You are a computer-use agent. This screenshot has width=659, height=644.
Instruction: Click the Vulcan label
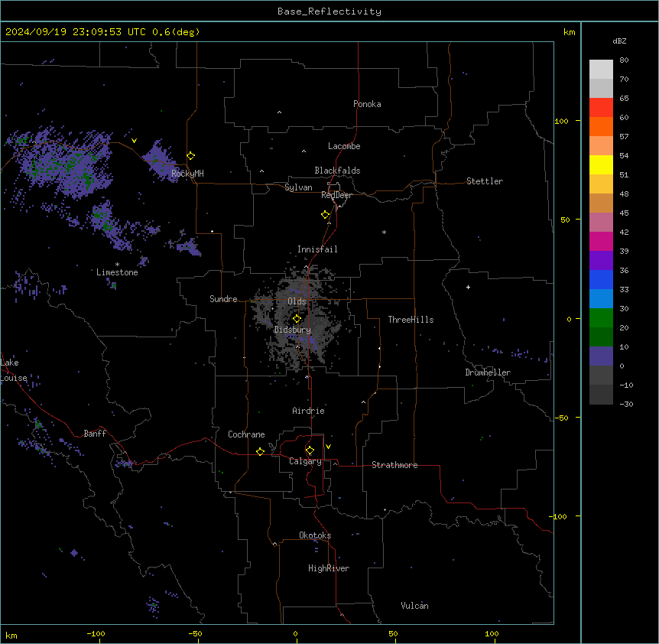[x=414, y=606]
